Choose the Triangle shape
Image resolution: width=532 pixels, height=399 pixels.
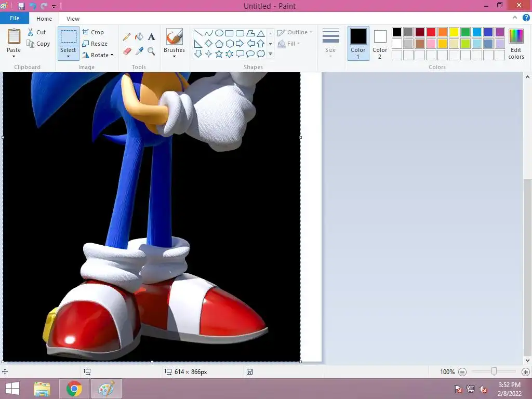[x=261, y=33]
